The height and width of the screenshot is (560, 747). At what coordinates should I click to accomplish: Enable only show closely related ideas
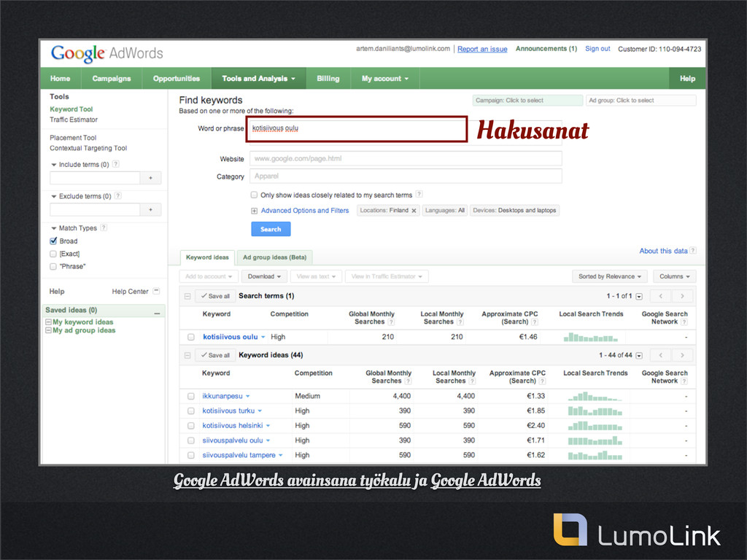(x=255, y=195)
